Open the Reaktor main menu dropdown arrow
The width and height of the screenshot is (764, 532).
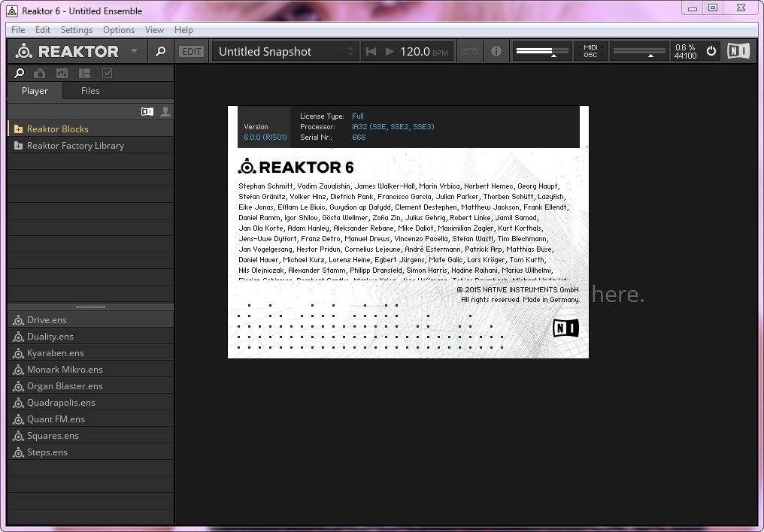pos(134,51)
